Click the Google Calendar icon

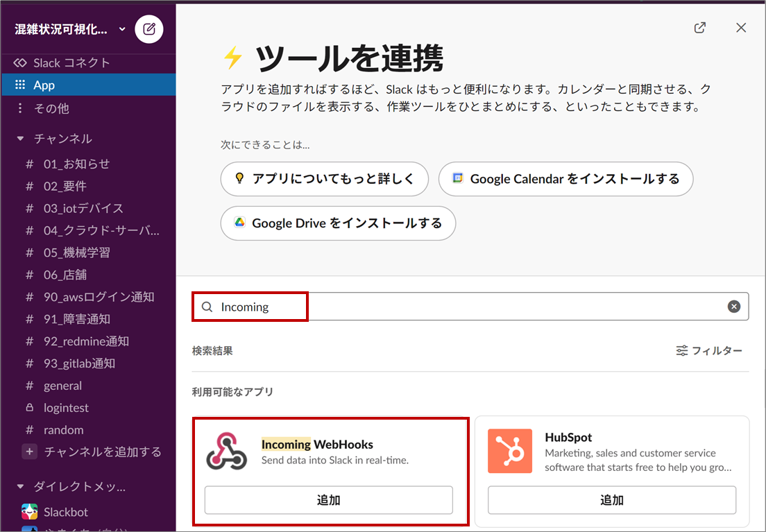click(458, 178)
